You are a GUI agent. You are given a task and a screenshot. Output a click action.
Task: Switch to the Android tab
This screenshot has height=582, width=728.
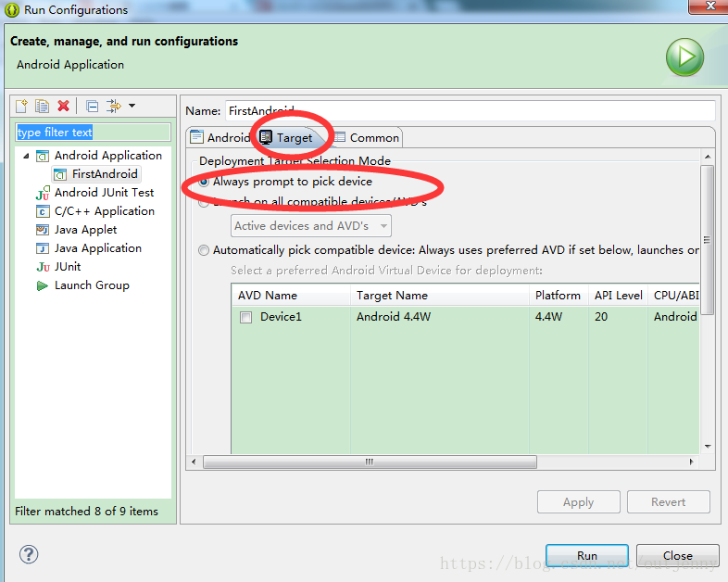coord(220,137)
